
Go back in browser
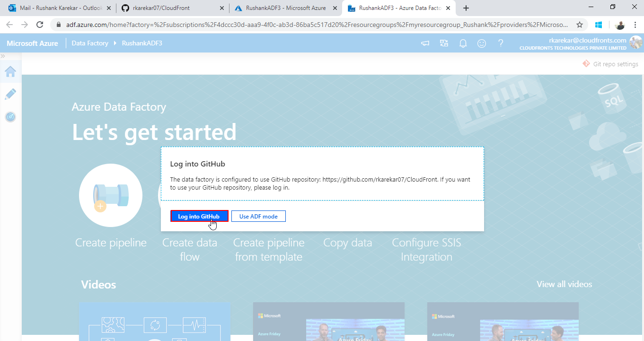9,25
